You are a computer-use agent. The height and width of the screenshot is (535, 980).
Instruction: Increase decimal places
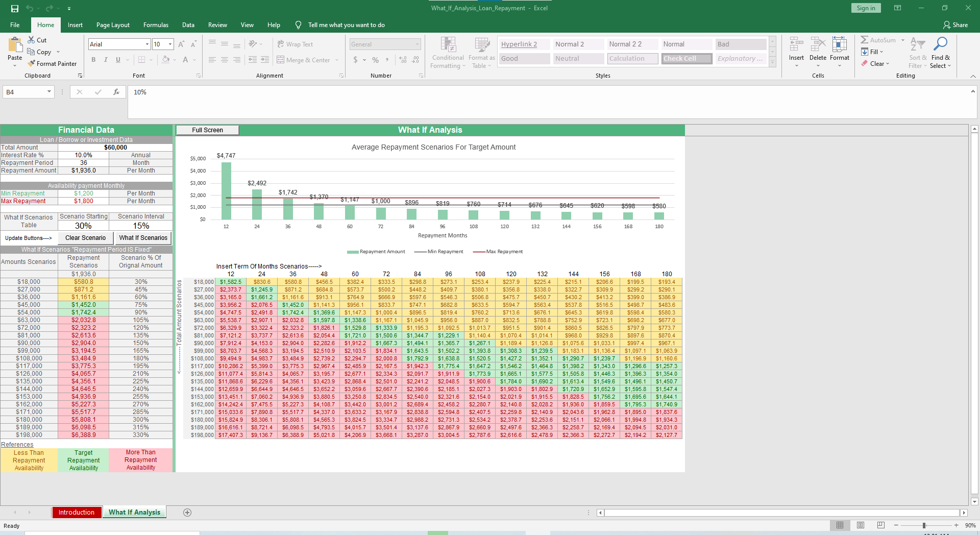(x=403, y=60)
